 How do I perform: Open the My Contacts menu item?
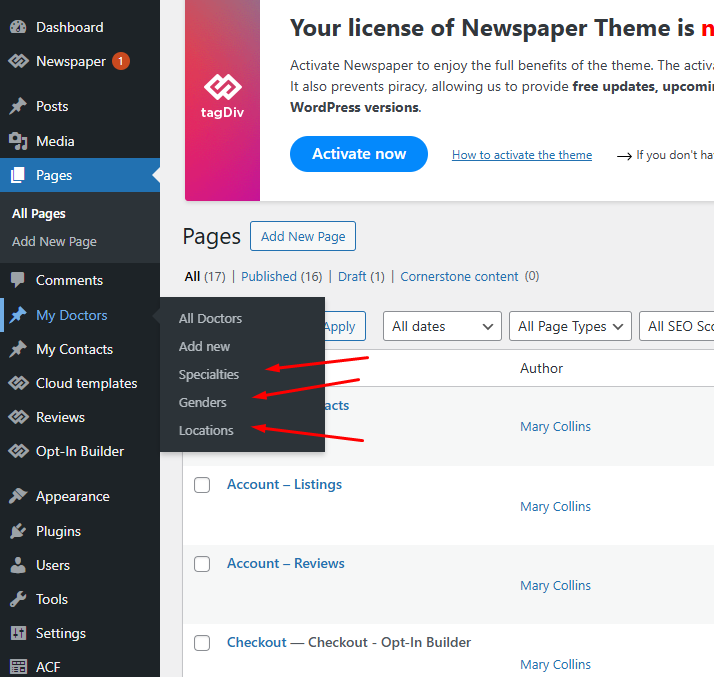coord(80,349)
